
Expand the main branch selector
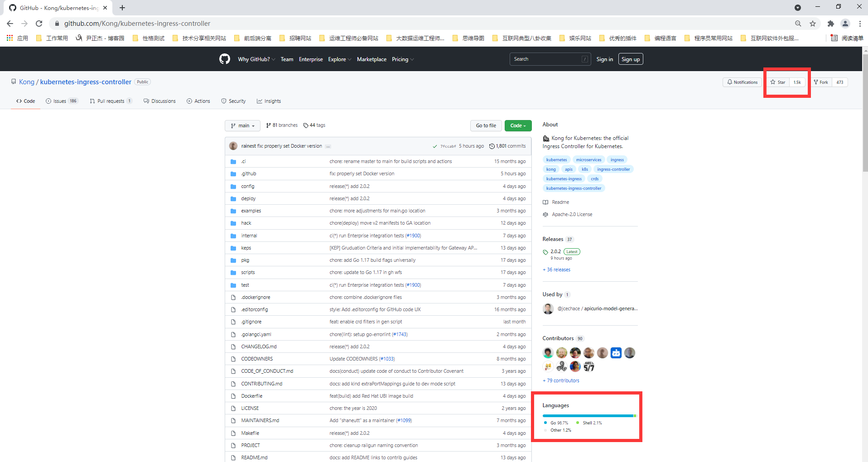242,126
